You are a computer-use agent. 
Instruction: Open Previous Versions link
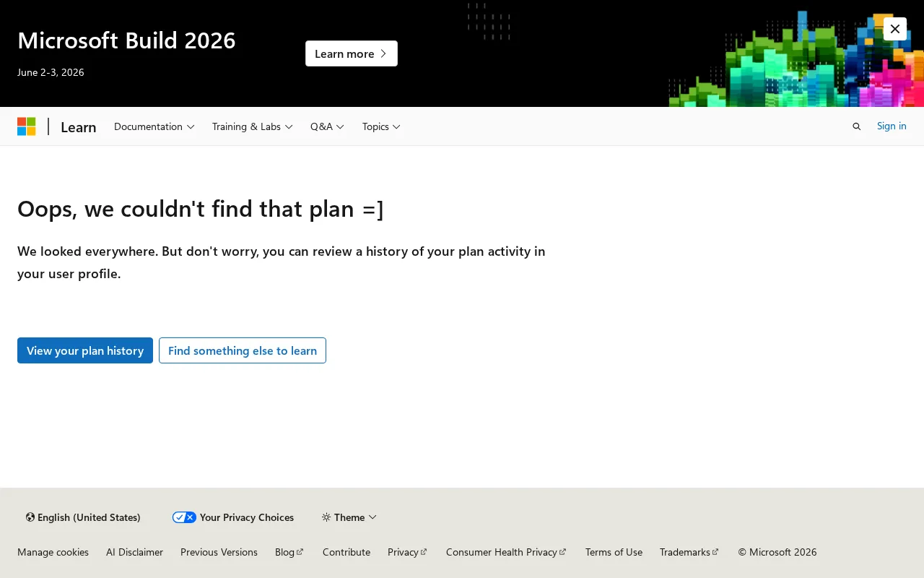[219, 552]
